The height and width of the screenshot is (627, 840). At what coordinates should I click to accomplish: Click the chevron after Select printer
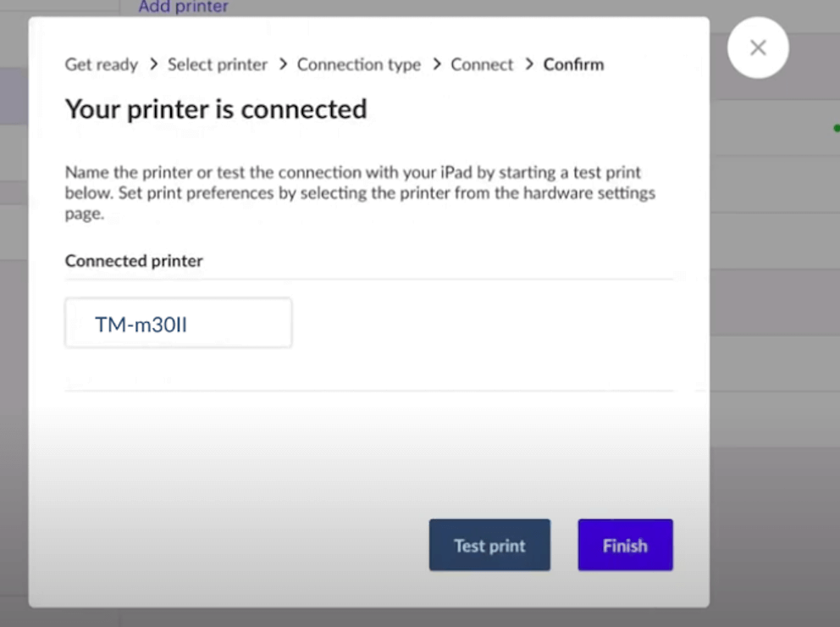282,64
